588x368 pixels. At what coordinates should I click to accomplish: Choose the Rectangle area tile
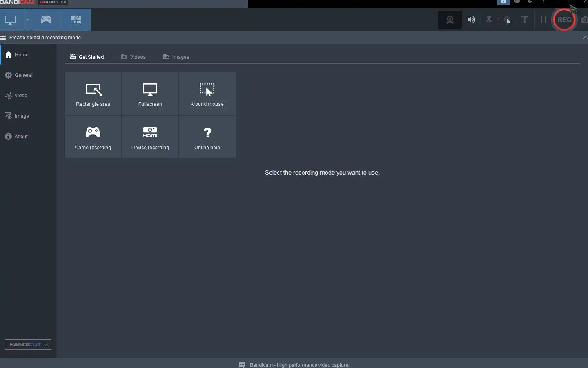pos(93,94)
